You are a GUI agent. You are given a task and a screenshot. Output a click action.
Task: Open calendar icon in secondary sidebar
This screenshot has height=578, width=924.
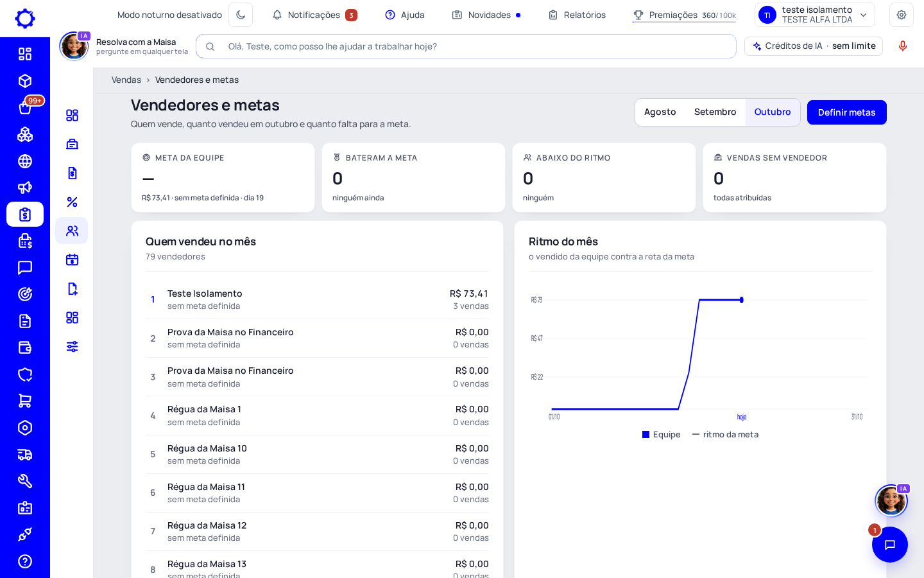(x=72, y=259)
